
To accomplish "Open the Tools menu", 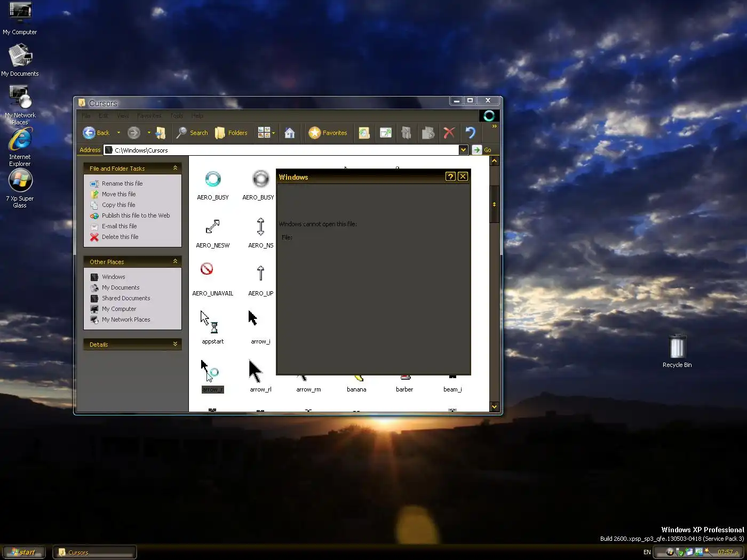I will [177, 116].
